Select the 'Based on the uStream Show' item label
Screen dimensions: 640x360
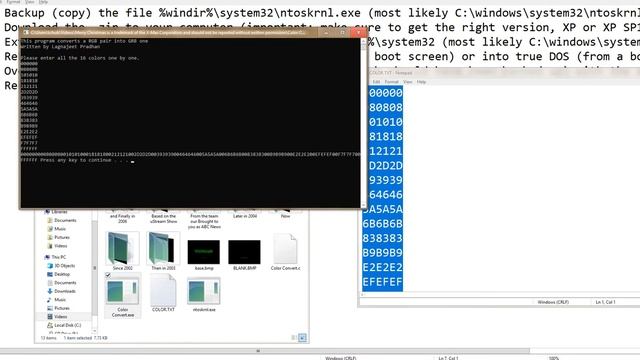point(163,219)
